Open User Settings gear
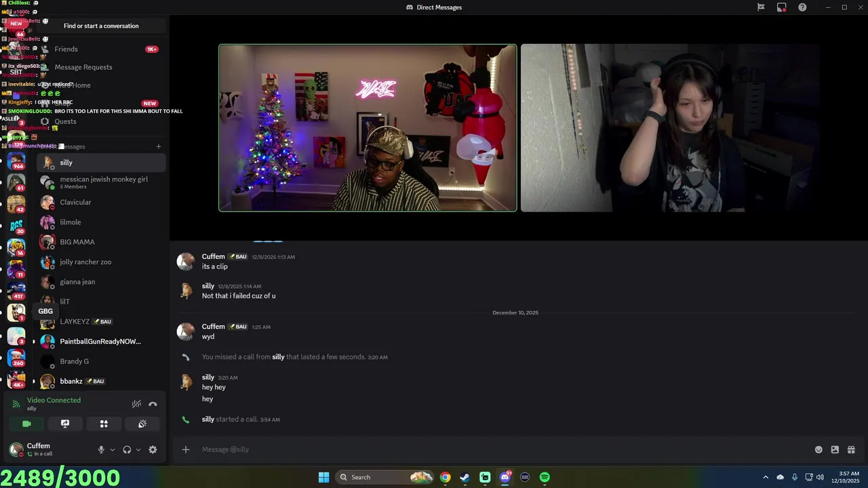Viewport: 868px width, 488px height. pos(153,449)
